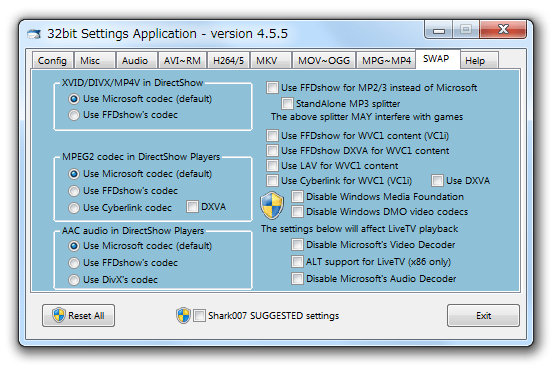Open the Audio tab
557x368 pixels.
[x=137, y=61]
